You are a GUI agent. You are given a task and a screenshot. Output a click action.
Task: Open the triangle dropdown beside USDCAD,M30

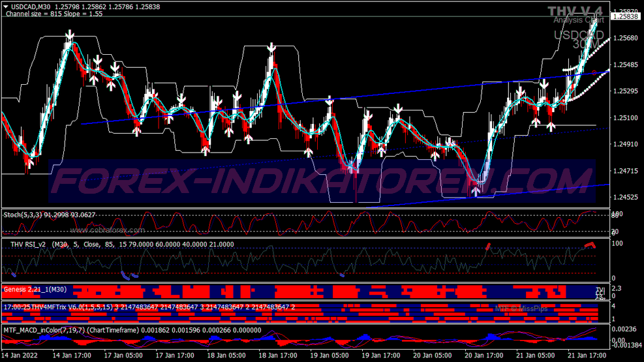click(6, 7)
